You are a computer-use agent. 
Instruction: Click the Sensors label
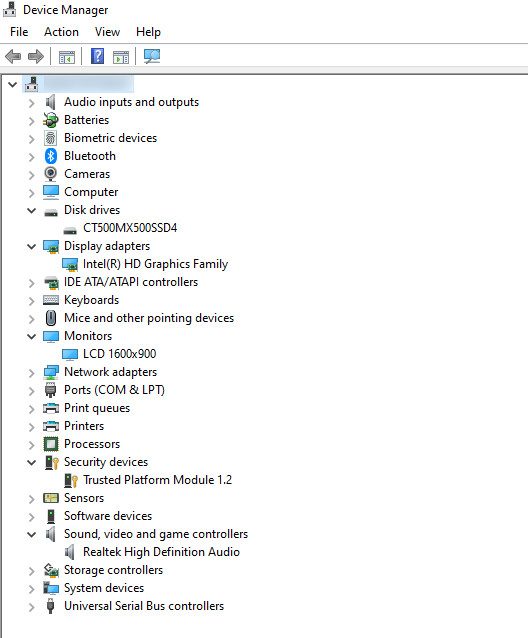(x=84, y=498)
